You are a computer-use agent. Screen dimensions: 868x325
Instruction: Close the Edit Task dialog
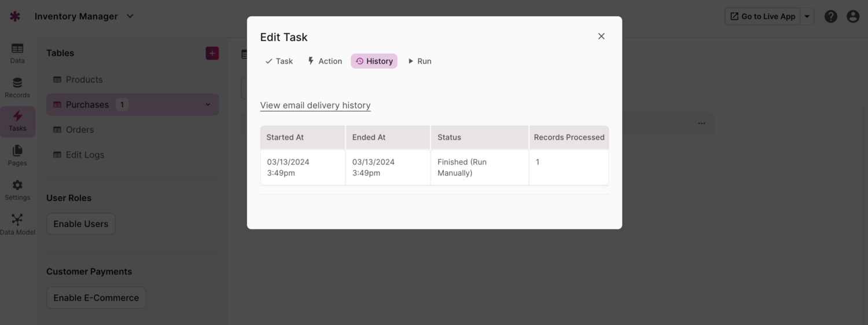[601, 36]
